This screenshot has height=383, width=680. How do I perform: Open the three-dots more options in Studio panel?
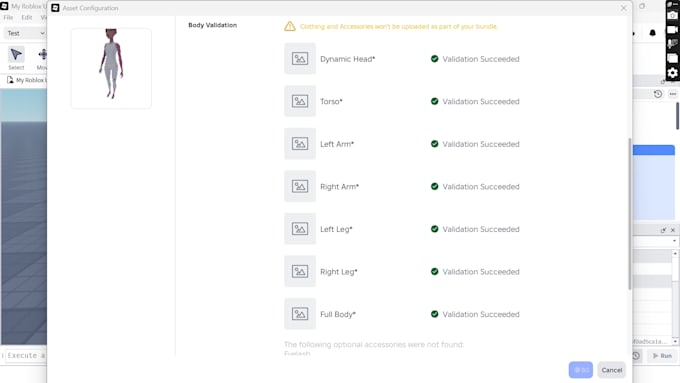[x=672, y=94]
